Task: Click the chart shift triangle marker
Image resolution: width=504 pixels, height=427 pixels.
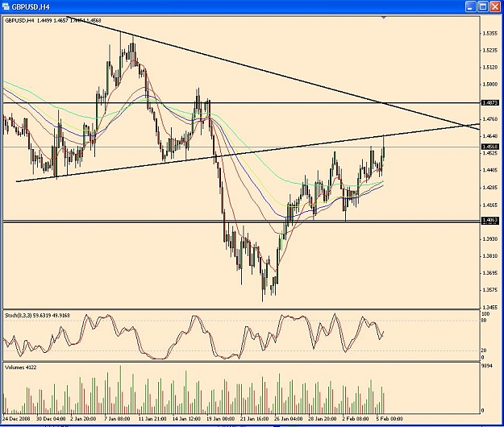Action: (x=384, y=18)
